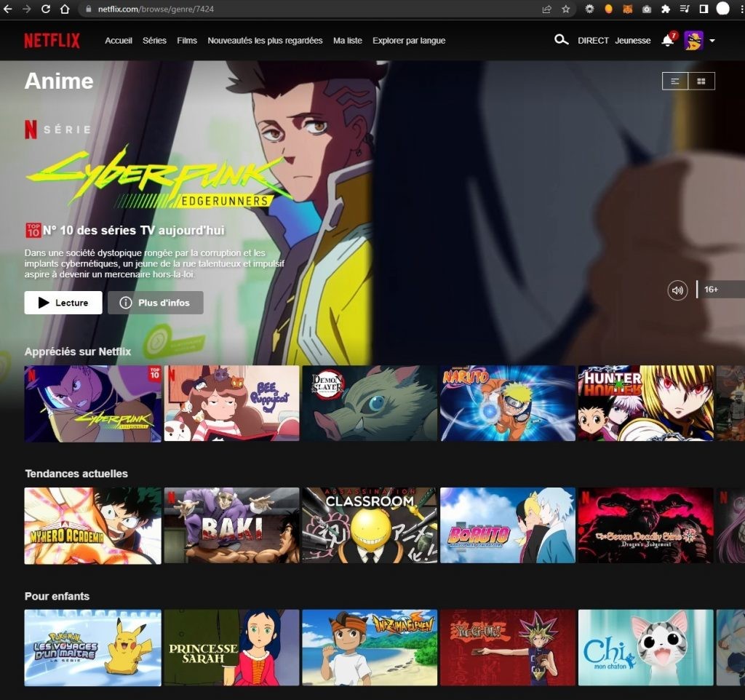Open notifications bell
Screen dimensions: 745x700
[x=668, y=41]
